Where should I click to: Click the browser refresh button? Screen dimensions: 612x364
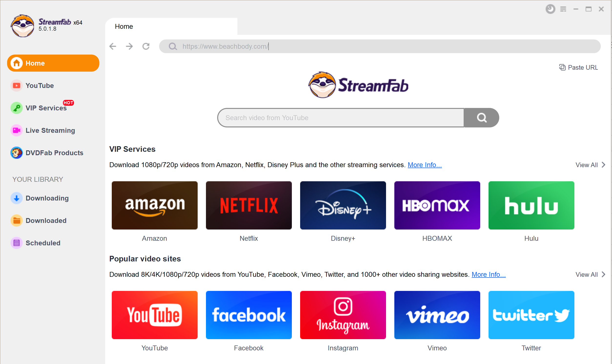pyautogui.click(x=147, y=46)
